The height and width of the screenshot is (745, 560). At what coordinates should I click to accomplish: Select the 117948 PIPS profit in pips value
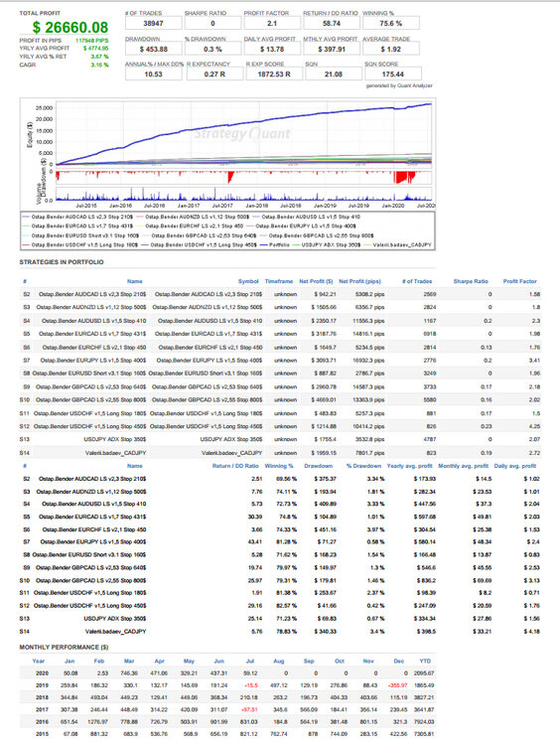click(91, 41)
